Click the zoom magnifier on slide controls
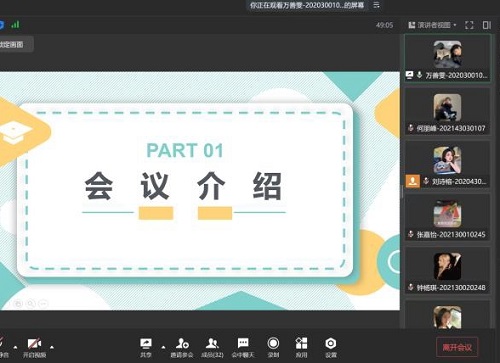This screenshot has height=363, width=500. [31, 304]
